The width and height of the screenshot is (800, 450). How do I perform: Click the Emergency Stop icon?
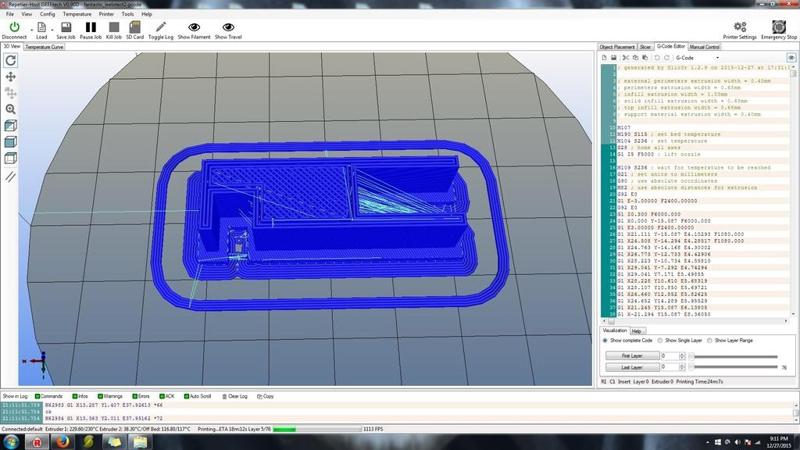coord(779,27)
